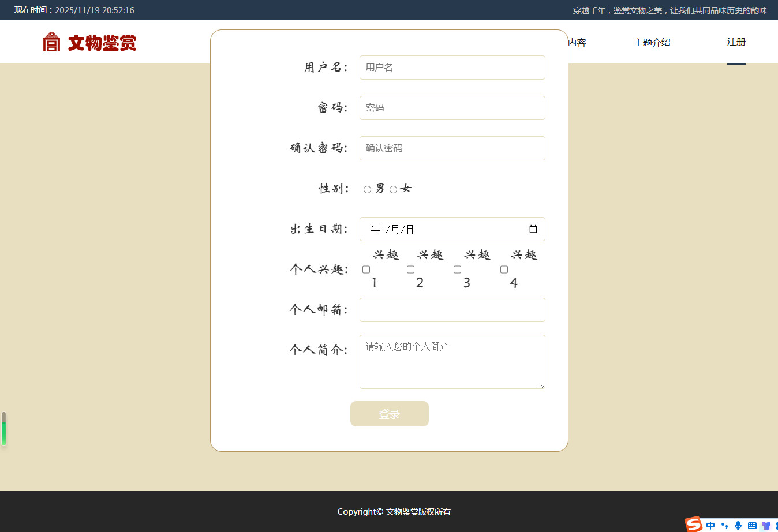Click the Sogou input method logo

(693, 524)
